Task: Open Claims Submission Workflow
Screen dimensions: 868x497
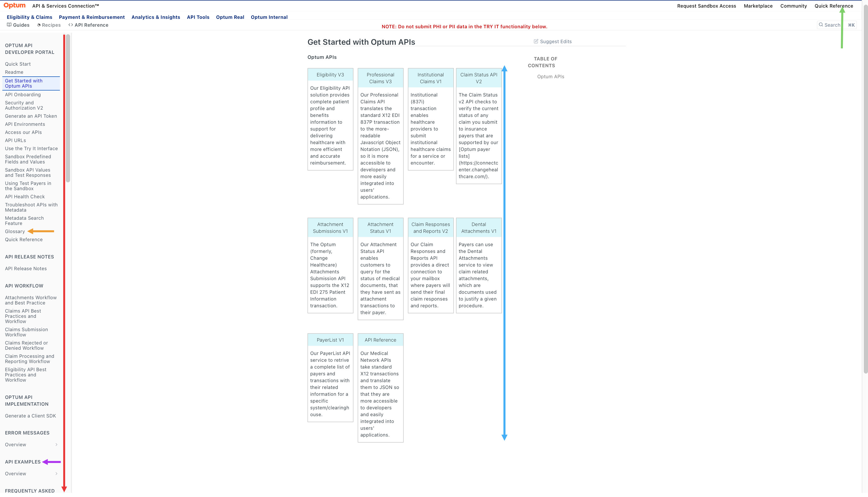Action: point(26,332)
